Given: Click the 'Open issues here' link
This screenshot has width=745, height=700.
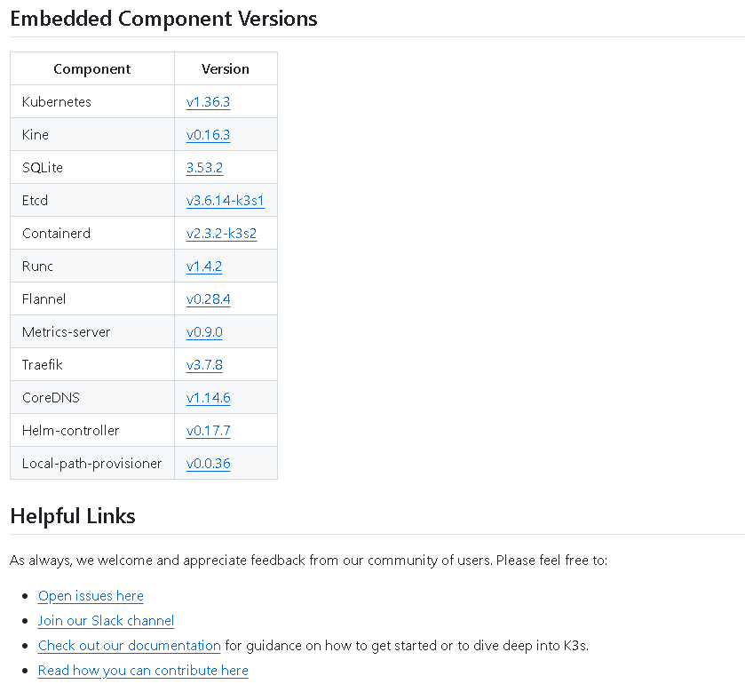Looking at the screenshot, I should [91, 596].
